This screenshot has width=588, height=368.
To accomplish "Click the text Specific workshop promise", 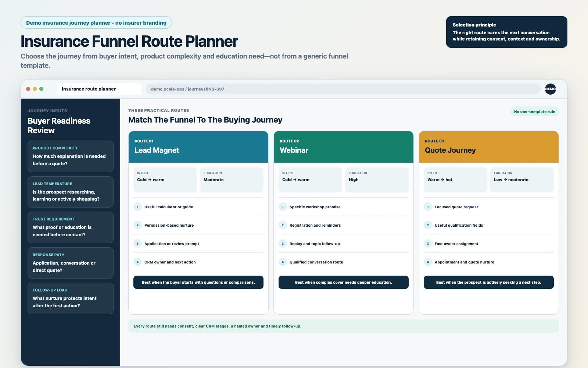I will pyautogui.click(x=315, y=207).
